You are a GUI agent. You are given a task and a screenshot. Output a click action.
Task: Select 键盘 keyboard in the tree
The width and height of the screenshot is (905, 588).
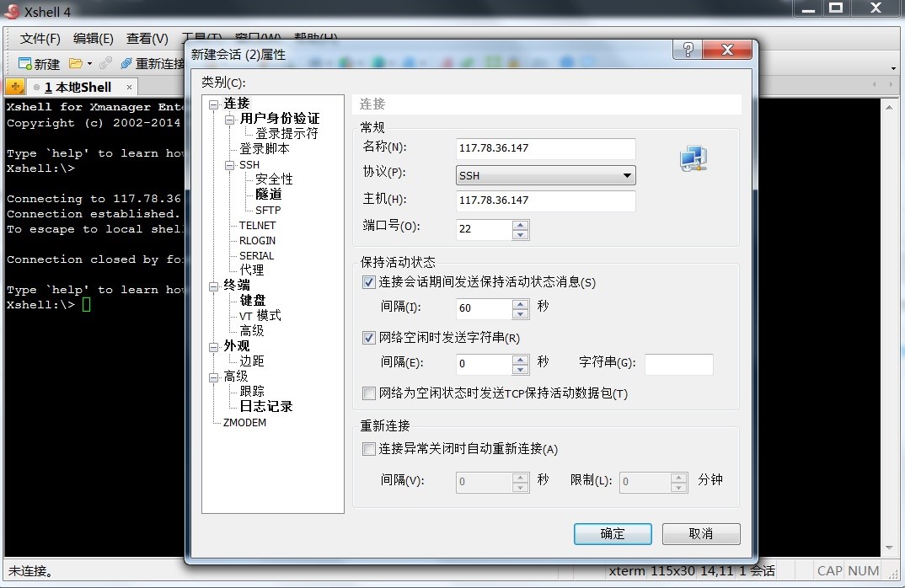tap(252, 301)
